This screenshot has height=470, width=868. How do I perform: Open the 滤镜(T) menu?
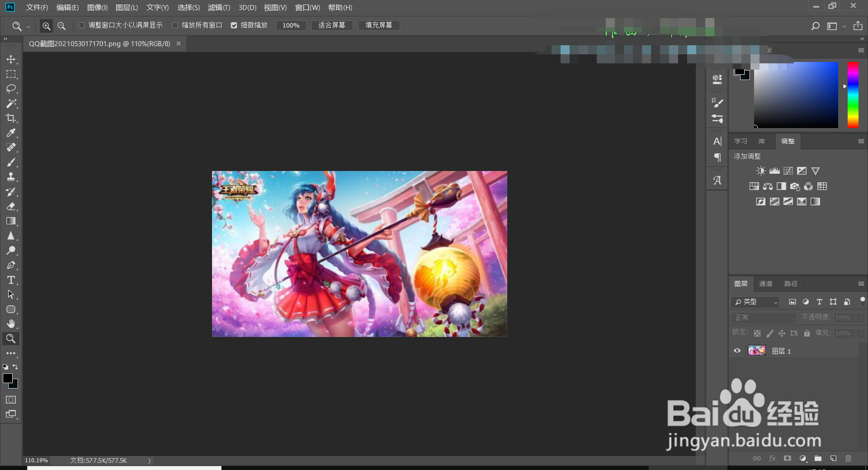(x=219, y=7)
